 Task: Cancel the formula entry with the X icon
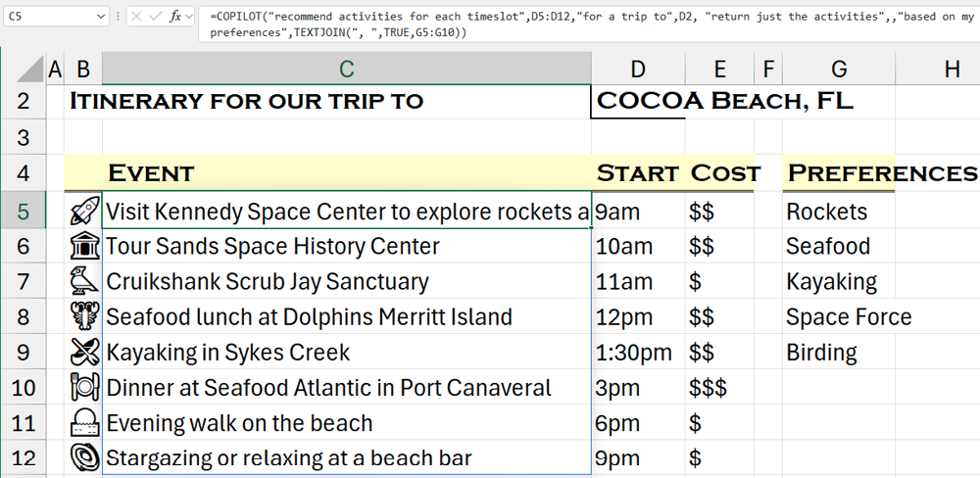135,17
